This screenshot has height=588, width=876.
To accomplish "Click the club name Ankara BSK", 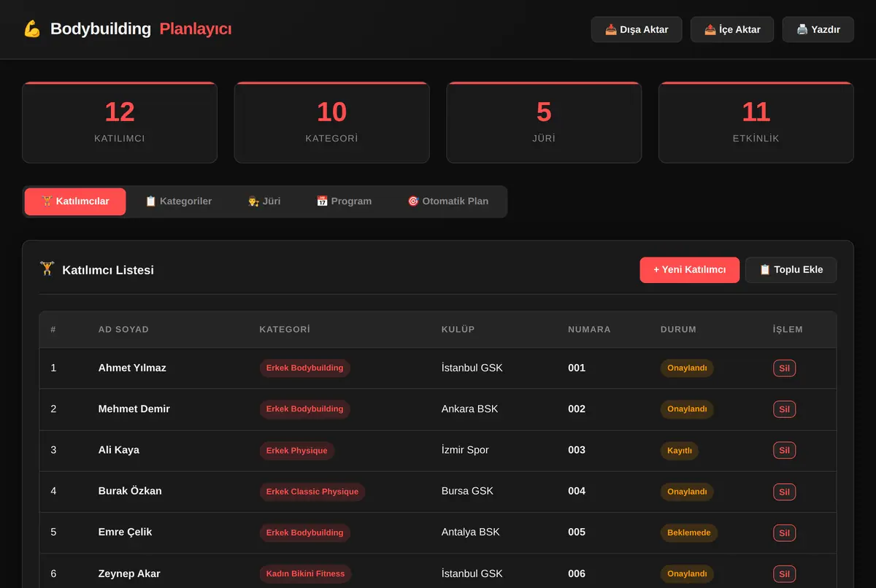I will point(470,409).
